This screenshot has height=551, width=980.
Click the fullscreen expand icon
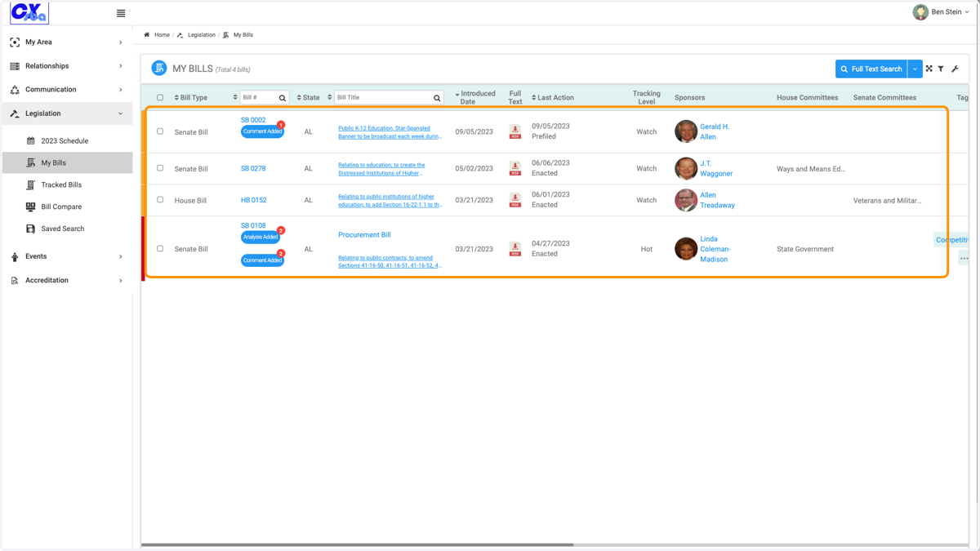click(x=929, y=69)
